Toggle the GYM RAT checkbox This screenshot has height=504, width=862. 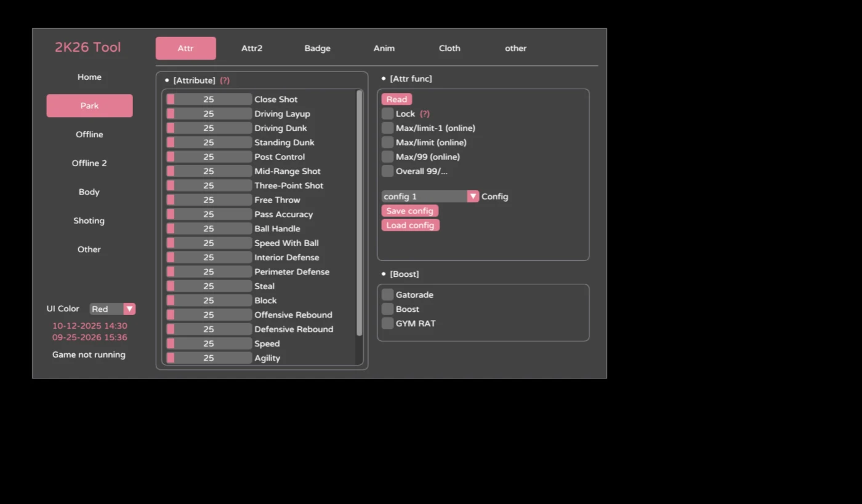pyautogui.click(x=387, y=324)
